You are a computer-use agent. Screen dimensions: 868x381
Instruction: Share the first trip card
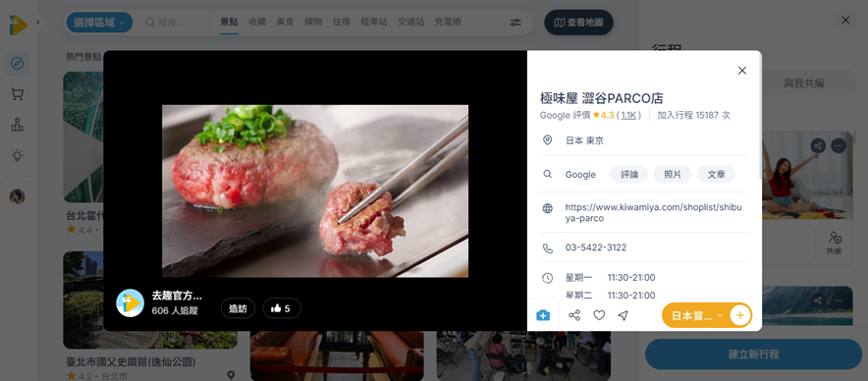coord(818,145)
